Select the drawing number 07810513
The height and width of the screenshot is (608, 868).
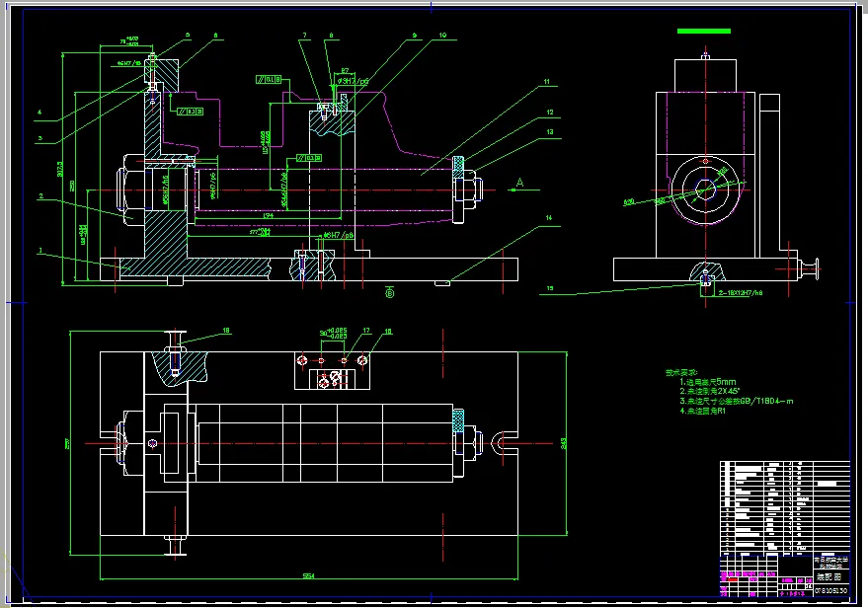pos(830,590)
